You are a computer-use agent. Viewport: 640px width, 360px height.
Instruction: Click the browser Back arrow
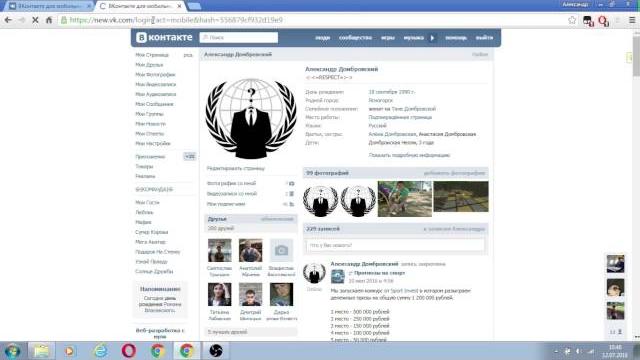(x=8, y=20)
